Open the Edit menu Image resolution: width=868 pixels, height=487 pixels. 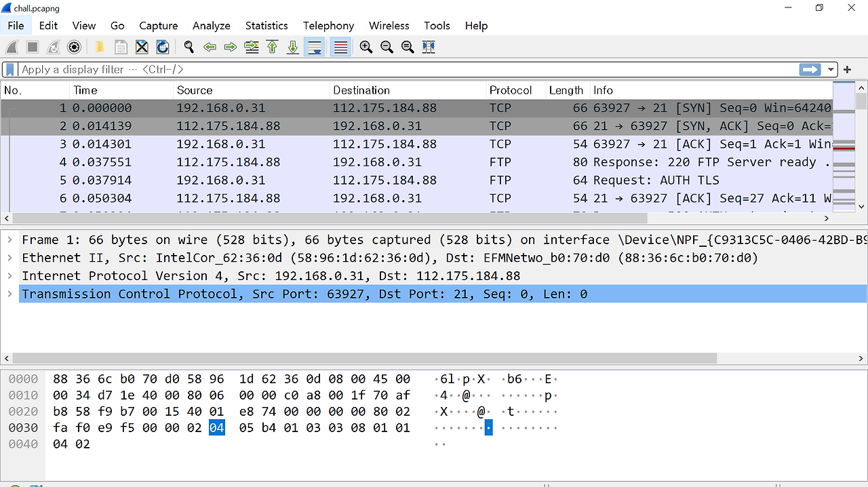[48, 25]
